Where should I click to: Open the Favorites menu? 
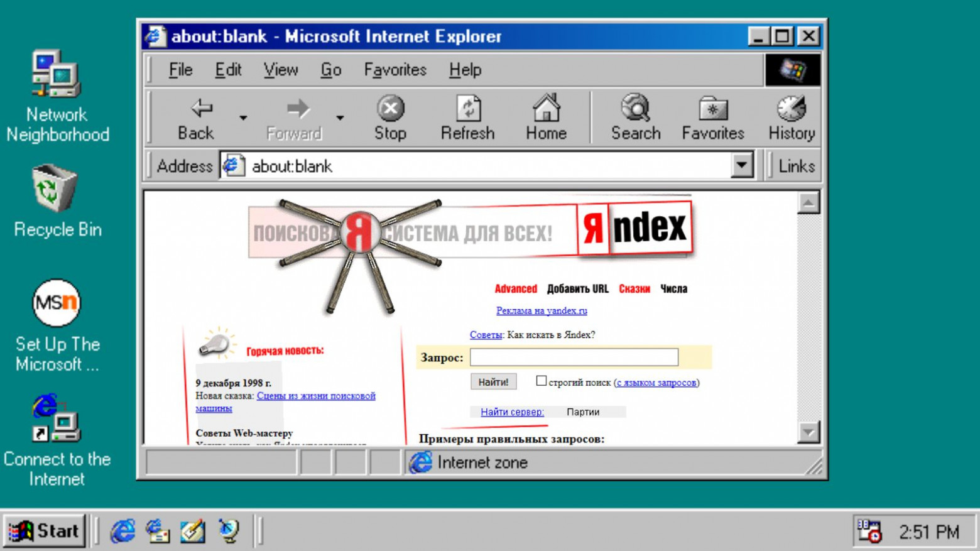coord(395,70)
